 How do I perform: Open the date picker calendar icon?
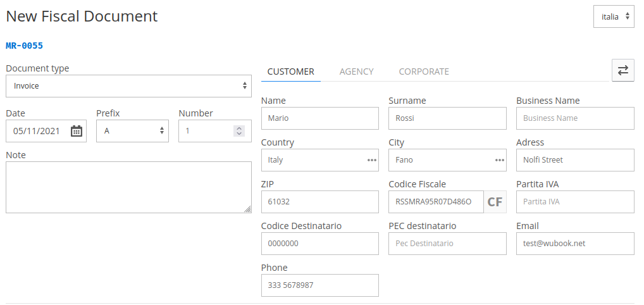coord(77,131)
